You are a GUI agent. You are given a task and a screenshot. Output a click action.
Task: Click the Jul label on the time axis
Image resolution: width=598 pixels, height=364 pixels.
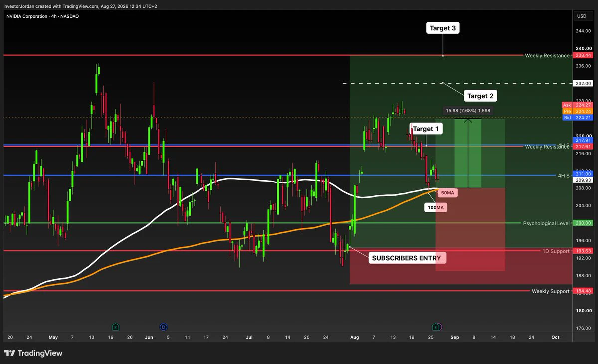click(x=249, y=337)
